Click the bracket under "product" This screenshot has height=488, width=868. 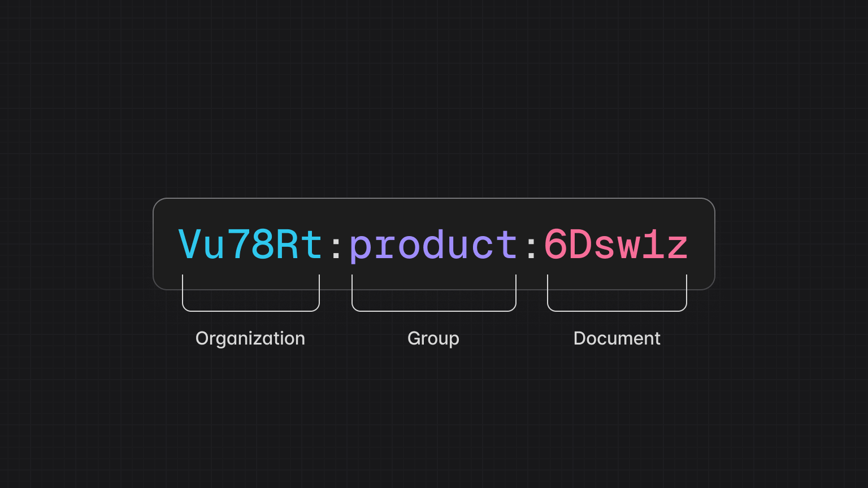point(433,310)
